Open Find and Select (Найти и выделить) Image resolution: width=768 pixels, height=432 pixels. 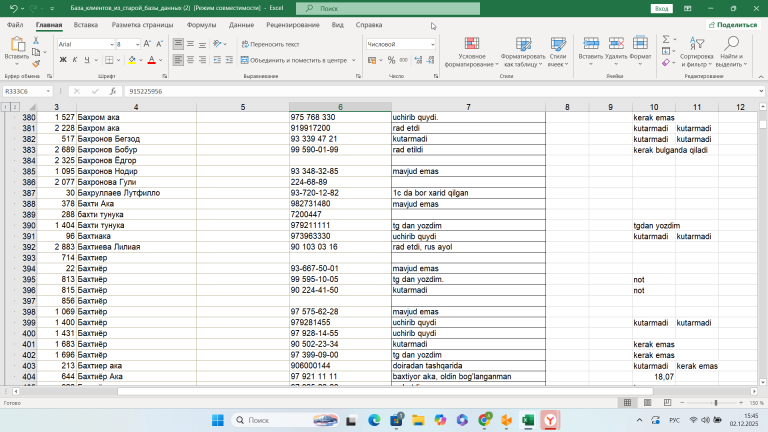click(731, 52)
